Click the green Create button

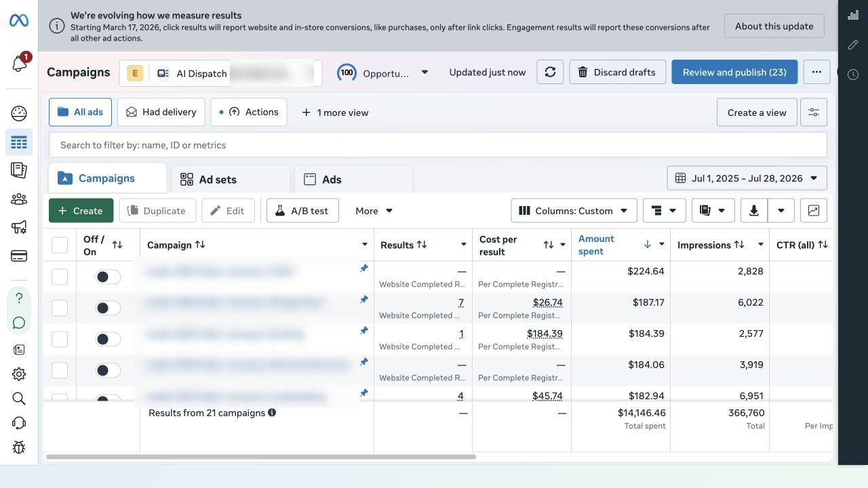(81, 211)
